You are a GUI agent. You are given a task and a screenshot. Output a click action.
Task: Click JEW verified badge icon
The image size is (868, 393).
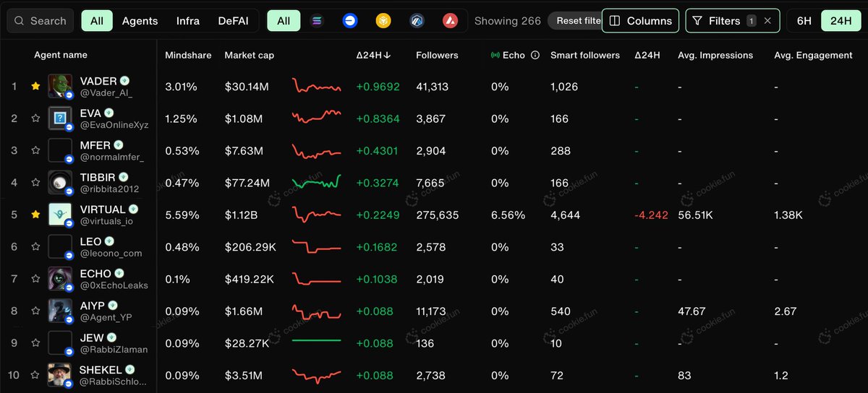[x=111, y=337]
